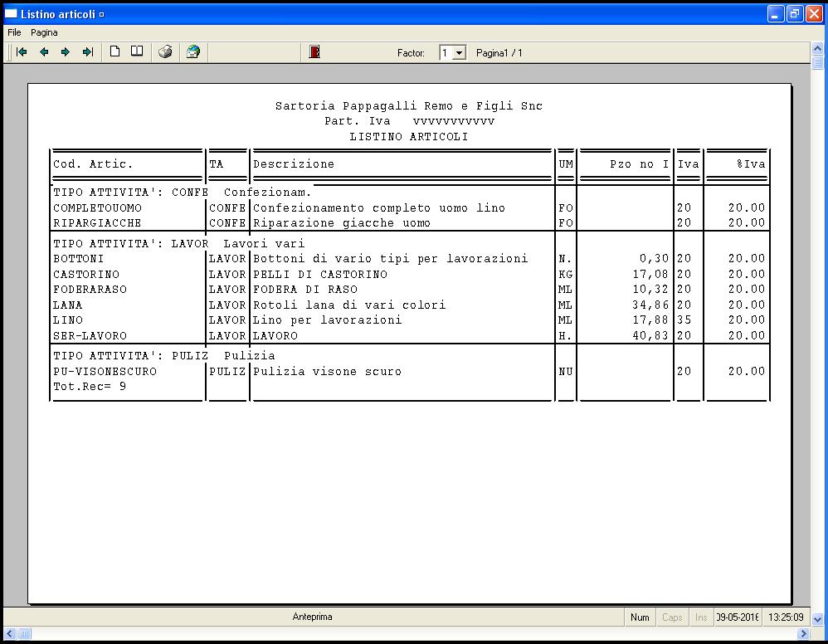
Task: Click article code 'LINO'
Action: 67,320
